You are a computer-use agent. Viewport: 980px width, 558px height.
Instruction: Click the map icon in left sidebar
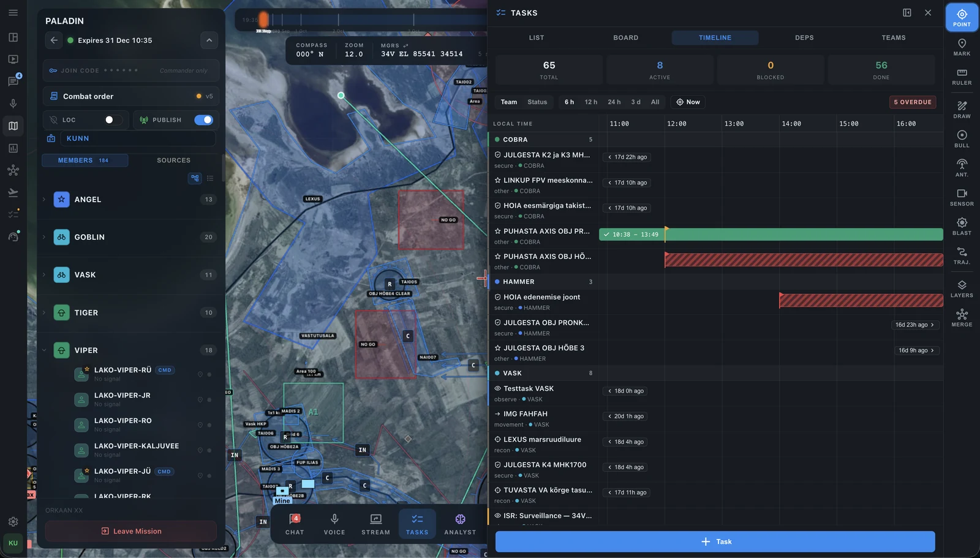(x=13, y=126)
